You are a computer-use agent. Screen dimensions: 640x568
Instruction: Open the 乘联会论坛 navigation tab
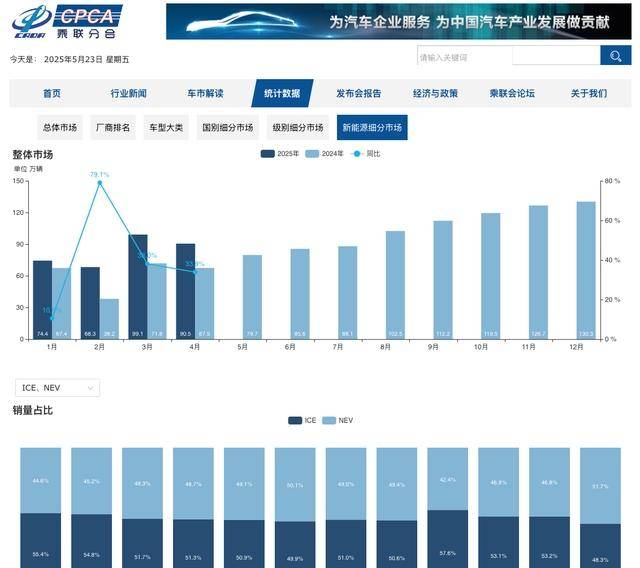point(512,93)
